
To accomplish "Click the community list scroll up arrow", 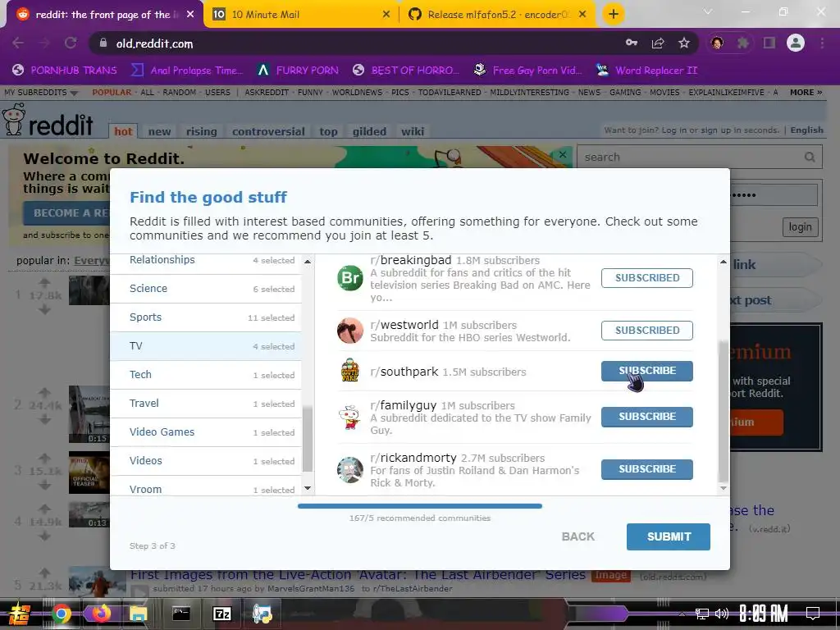I will point(724,262).
